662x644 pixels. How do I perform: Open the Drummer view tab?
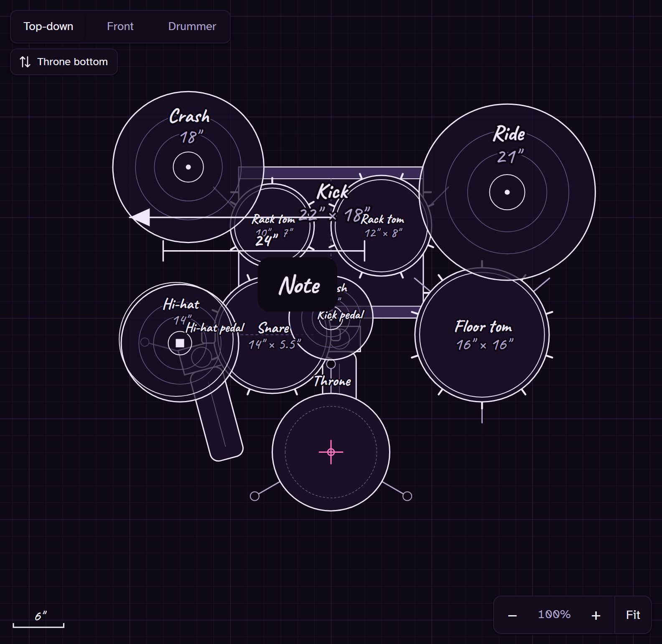tap(192, 26)
